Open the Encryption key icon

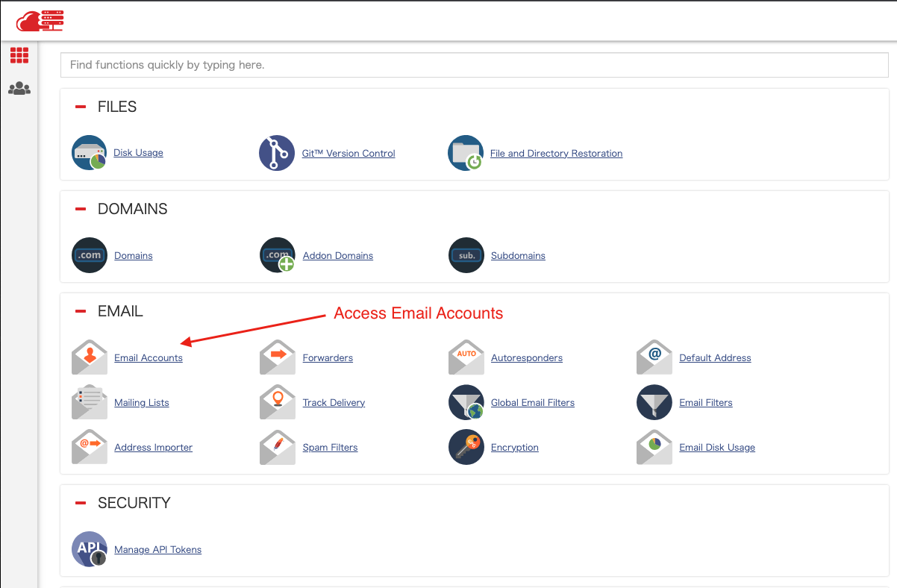[466, 447]
